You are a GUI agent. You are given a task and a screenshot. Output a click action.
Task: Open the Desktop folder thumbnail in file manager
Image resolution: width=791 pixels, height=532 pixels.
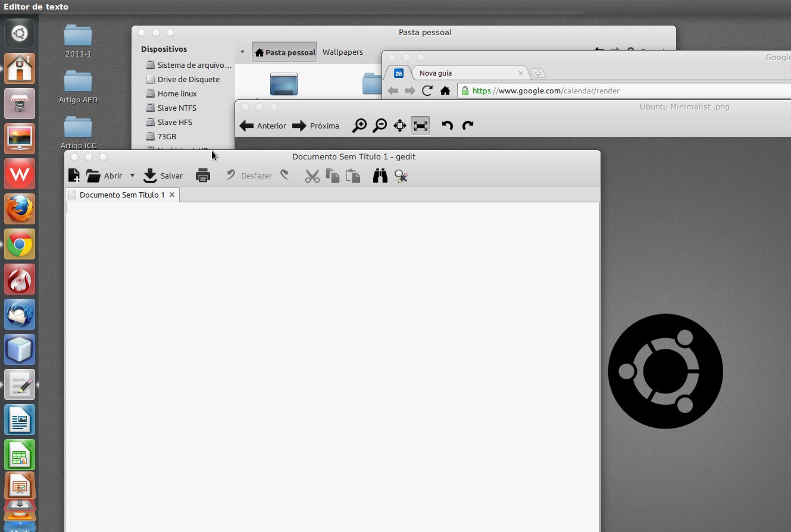click(x=283, y=84)
